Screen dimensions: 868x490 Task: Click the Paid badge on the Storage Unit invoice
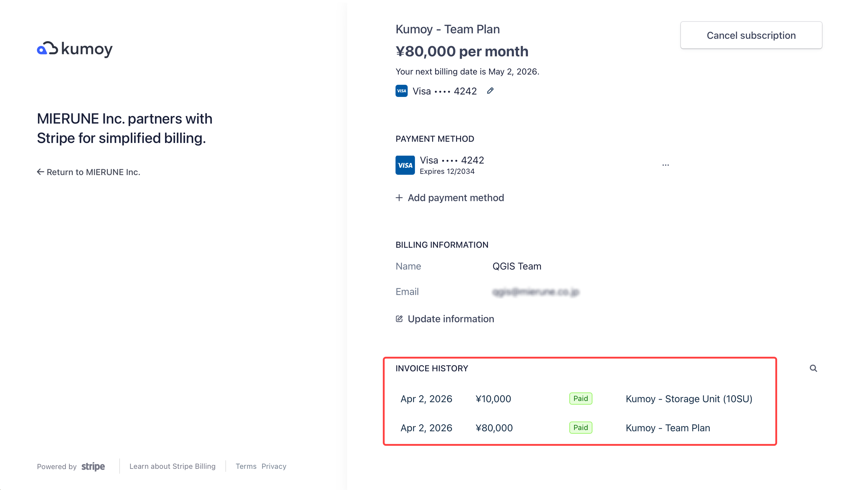coord(580,398)
